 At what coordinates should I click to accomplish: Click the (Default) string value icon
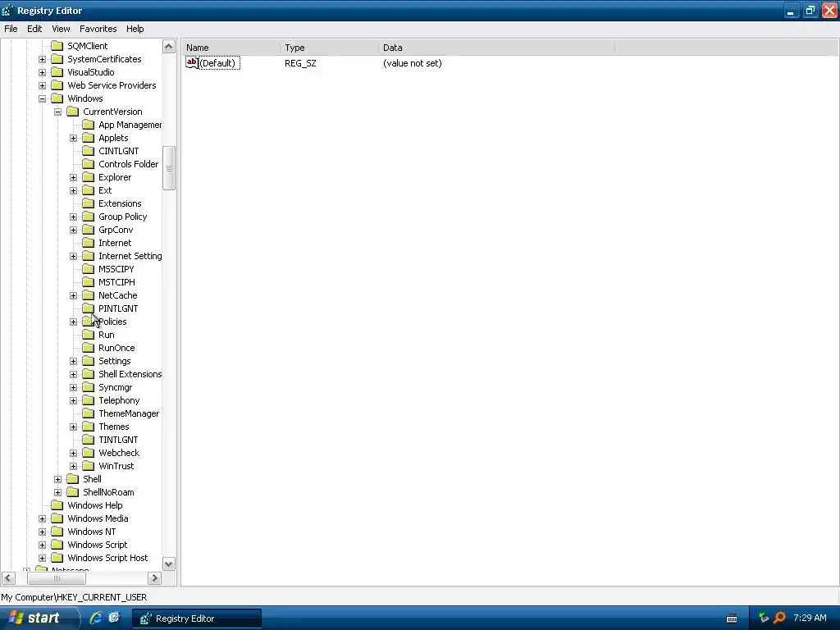tap(192, 62)
